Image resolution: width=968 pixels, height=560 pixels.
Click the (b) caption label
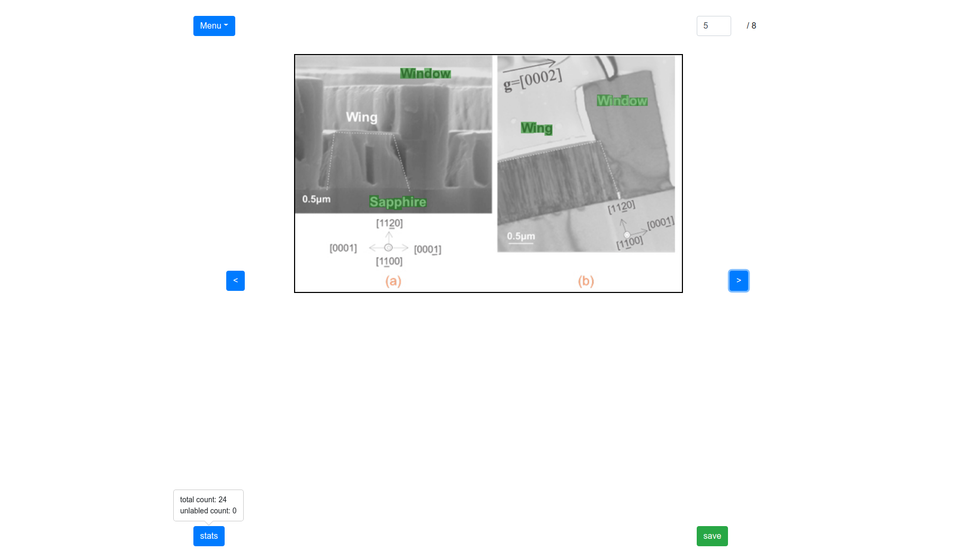pos(586,281)
